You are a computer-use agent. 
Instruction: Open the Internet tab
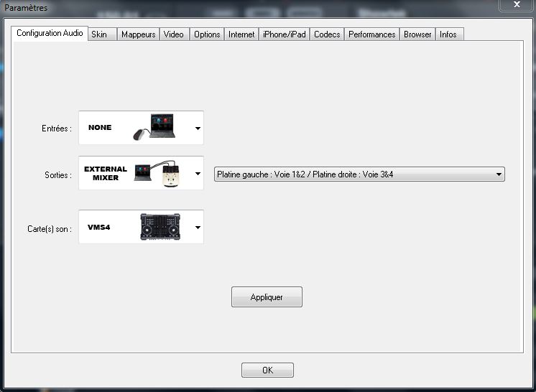click(241, 34)
